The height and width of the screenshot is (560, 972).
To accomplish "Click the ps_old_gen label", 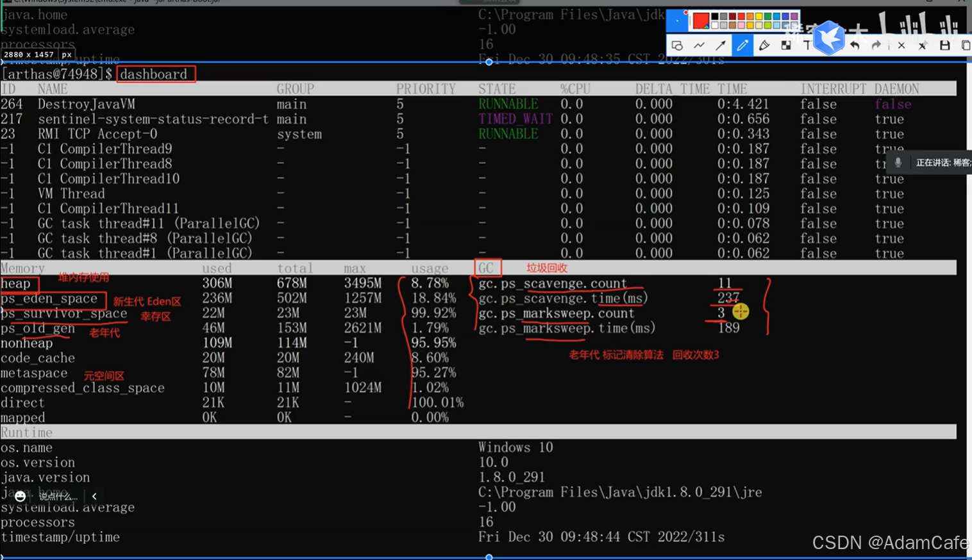I will (x=38, y=328).
